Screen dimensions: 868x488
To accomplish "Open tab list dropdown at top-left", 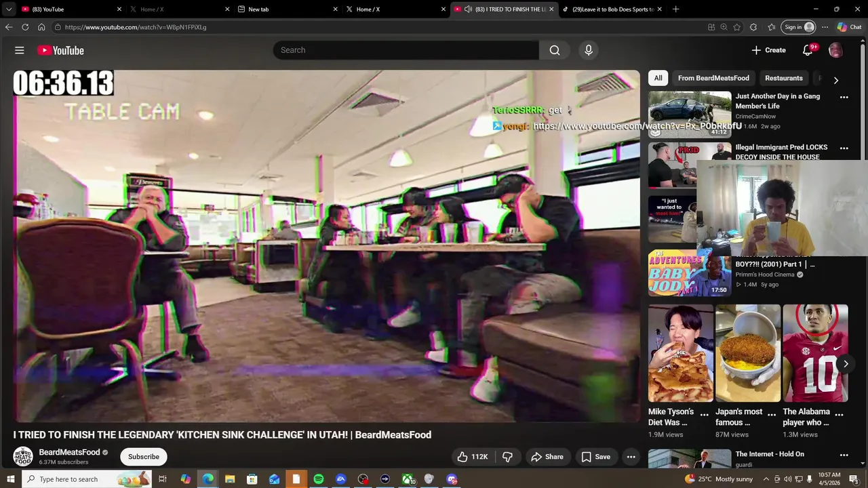I will [9, 9].
